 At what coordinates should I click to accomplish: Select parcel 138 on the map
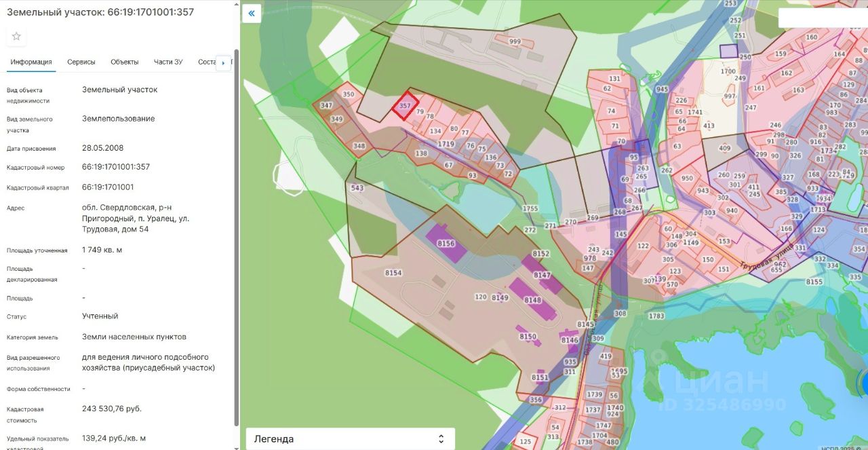click(421, 153)
